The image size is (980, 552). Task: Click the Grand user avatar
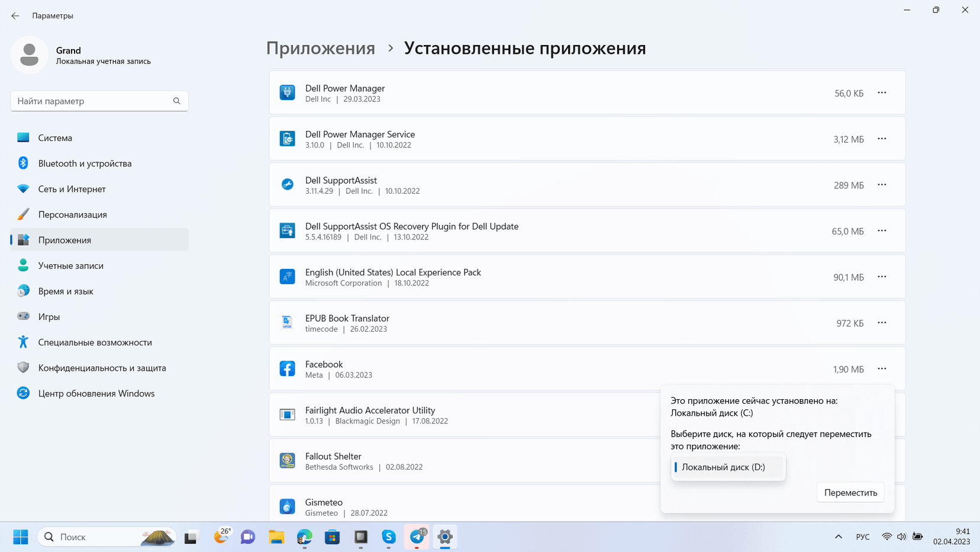point(29,55)
